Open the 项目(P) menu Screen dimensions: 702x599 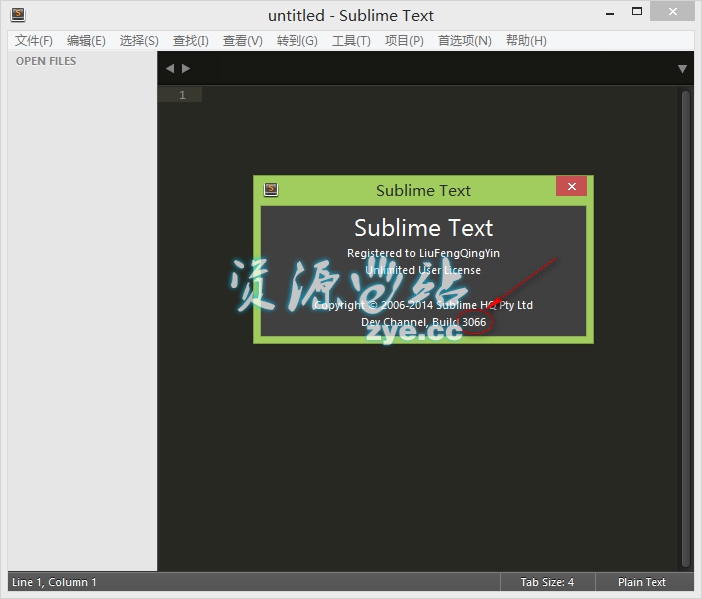404,41
